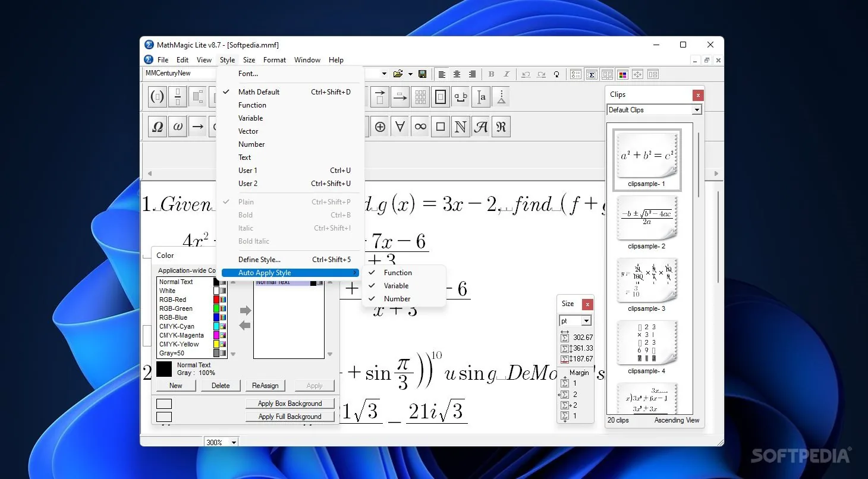This screenshot has width=868, height=479.
Task: Open the Format menu
Action: [275, 60]
